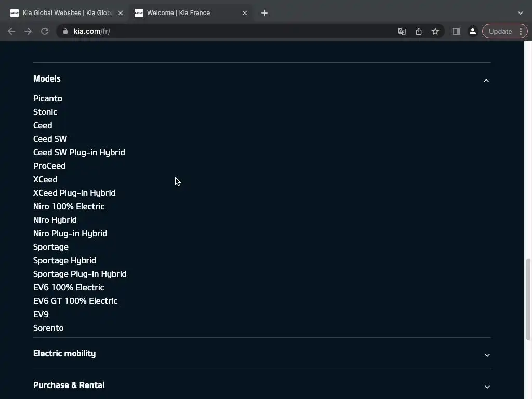Bookmark this page with the star icon
The image size is (532, 399).
[435, 31]
